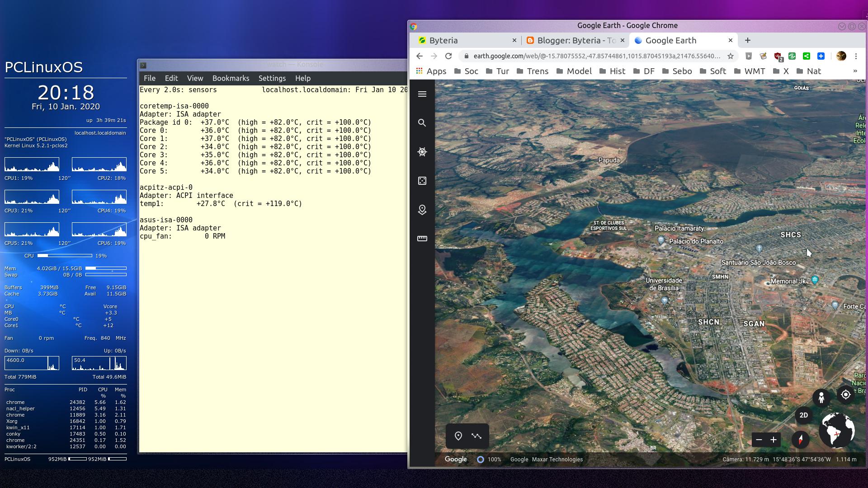The image size is (868, 488).
Task: Open the Chrome profile avatar
Action: [841, 56]
